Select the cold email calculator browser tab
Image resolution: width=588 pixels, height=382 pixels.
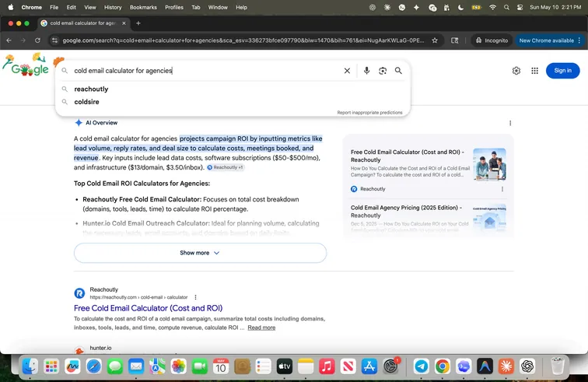(83, 23)
